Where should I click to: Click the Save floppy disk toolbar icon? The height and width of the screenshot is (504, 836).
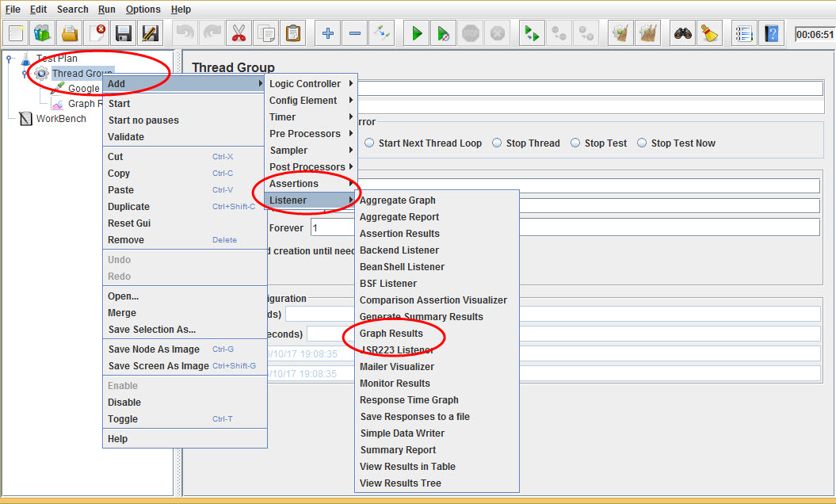tap(123, 33)
